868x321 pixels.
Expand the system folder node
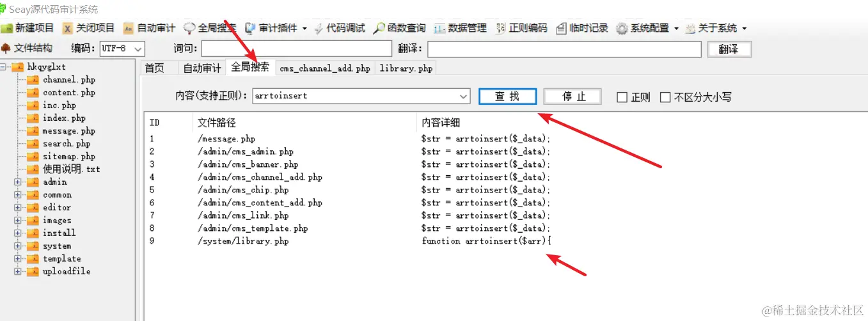click(x=17, y=246)
